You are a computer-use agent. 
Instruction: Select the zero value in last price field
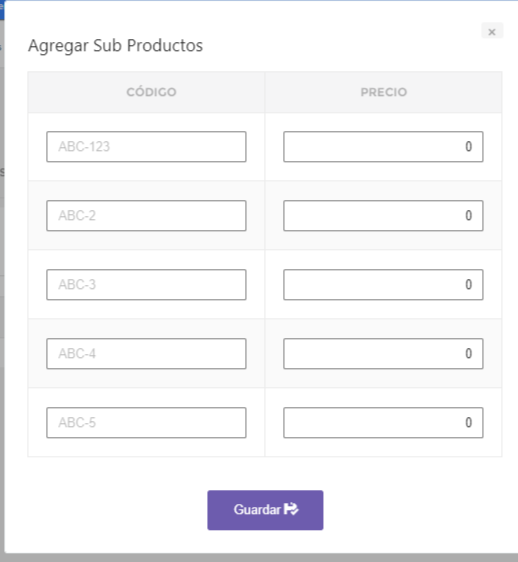(469, 422)
